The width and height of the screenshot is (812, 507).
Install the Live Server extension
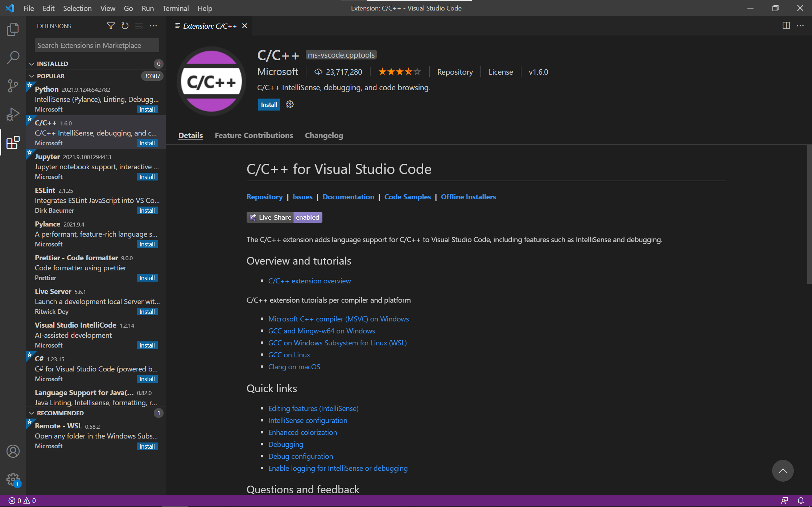147,312
